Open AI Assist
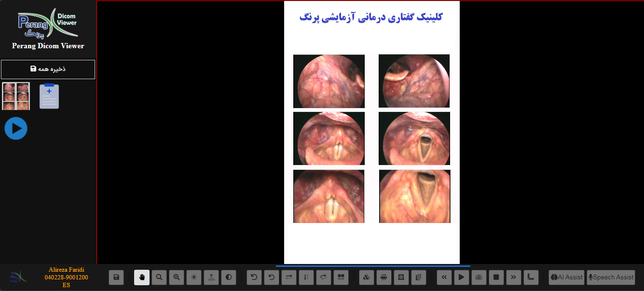The width and height of the screenshot is (644, 291). point(566,277)
